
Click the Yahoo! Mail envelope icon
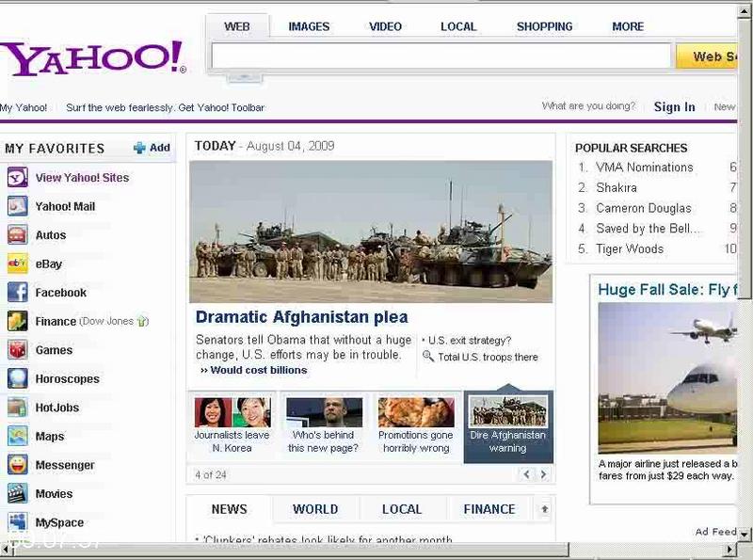17,206
